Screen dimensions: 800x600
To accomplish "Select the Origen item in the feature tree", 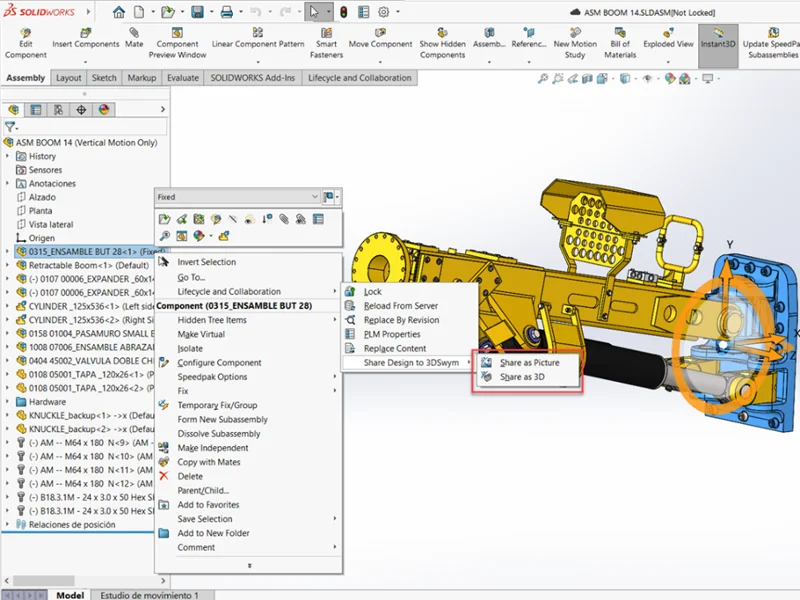I will pyautogui.click(x=41, y=238).
